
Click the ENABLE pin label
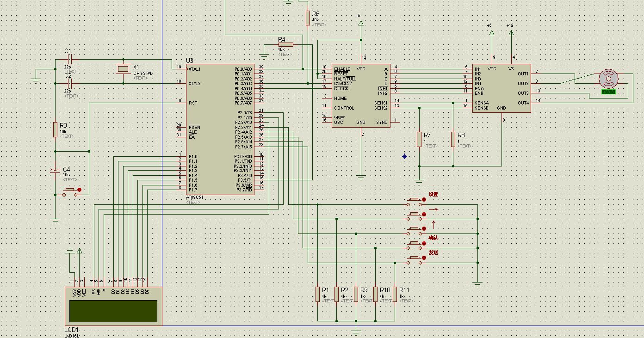342,69
